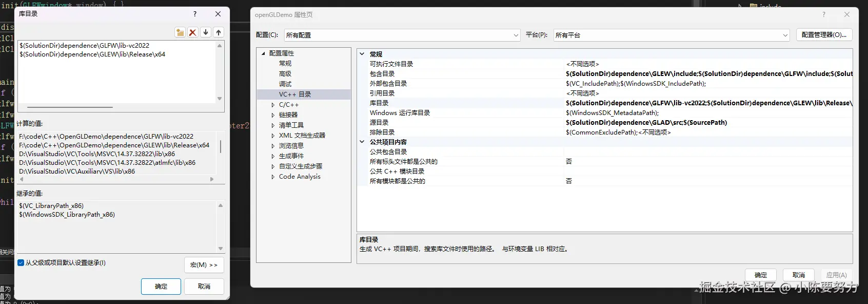Expand the 自定义生成步骤 node
Screen dimensions: 868x304
click(x=273, y=166)
